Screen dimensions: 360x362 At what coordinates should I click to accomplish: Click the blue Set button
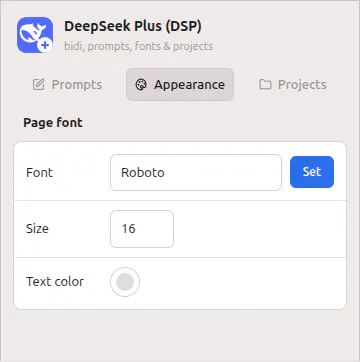click(x=312, y=172)
